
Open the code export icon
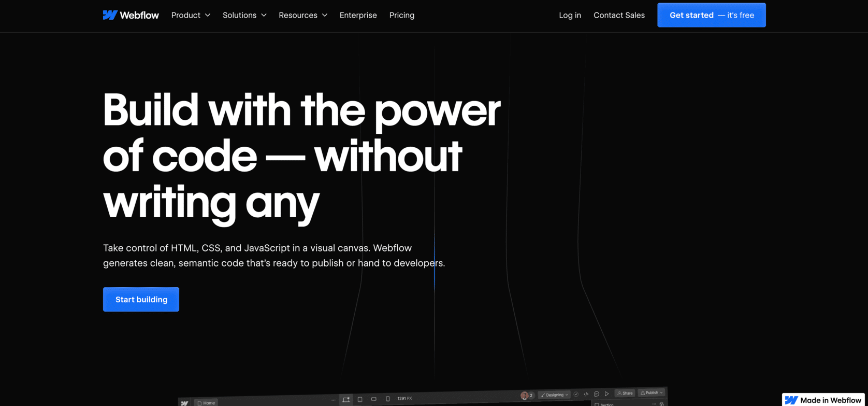coord(586,394)
